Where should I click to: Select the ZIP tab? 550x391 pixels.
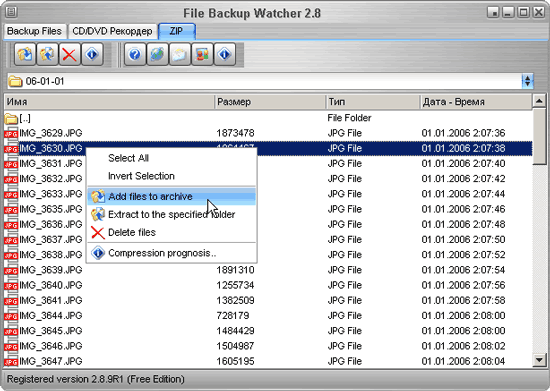coord(177,31)
